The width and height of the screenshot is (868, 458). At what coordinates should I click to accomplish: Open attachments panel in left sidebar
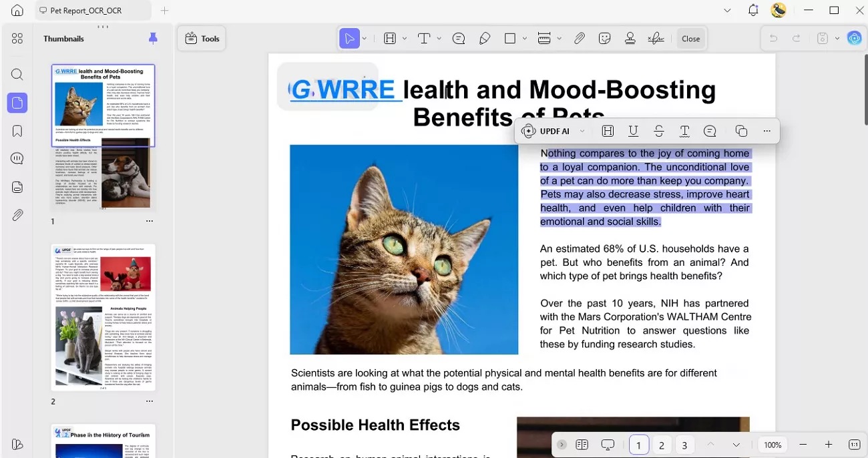tap(17, 215)
